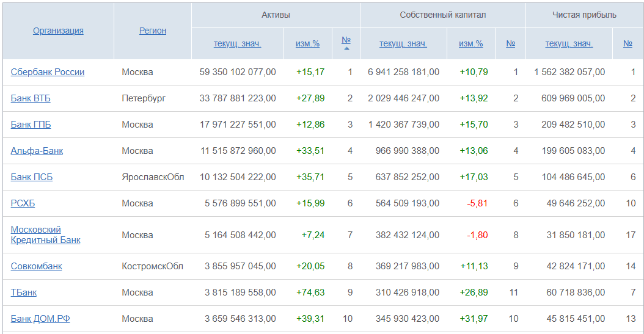Select Совкомбанк capital value 369 217 983,00
The height and width of the screenshot is (334, 644).
[408, 266]
